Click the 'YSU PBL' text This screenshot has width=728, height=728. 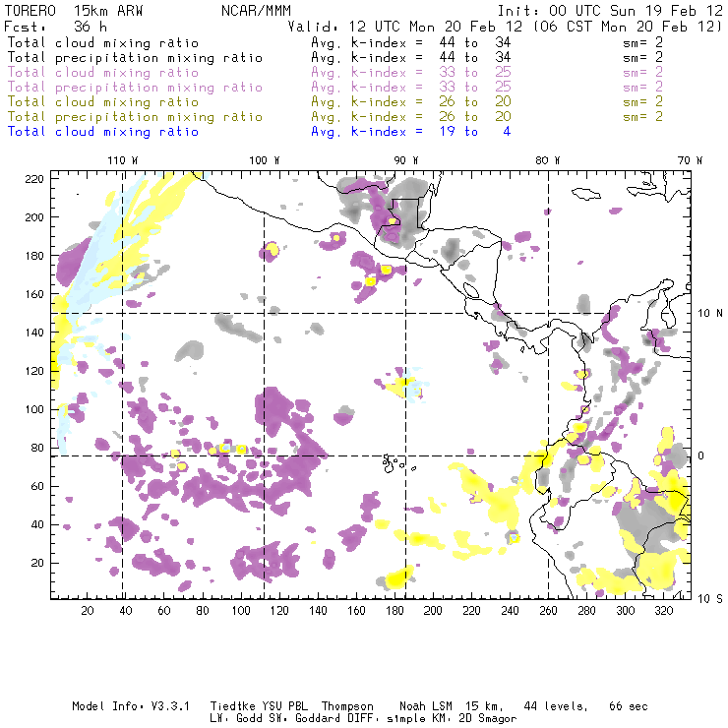284,706
